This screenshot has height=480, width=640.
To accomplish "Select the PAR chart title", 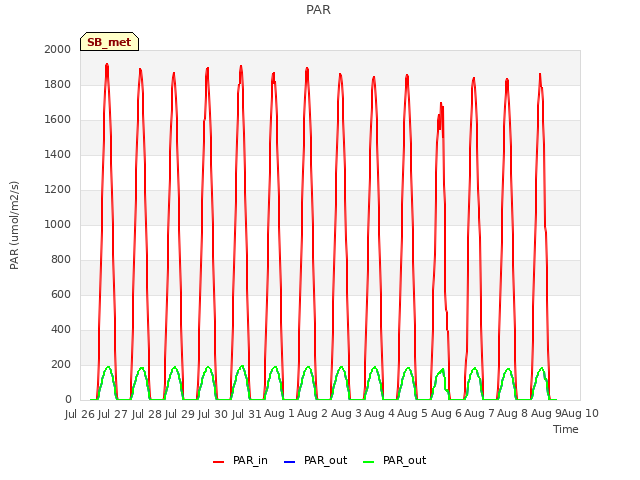I will (318, 9).
